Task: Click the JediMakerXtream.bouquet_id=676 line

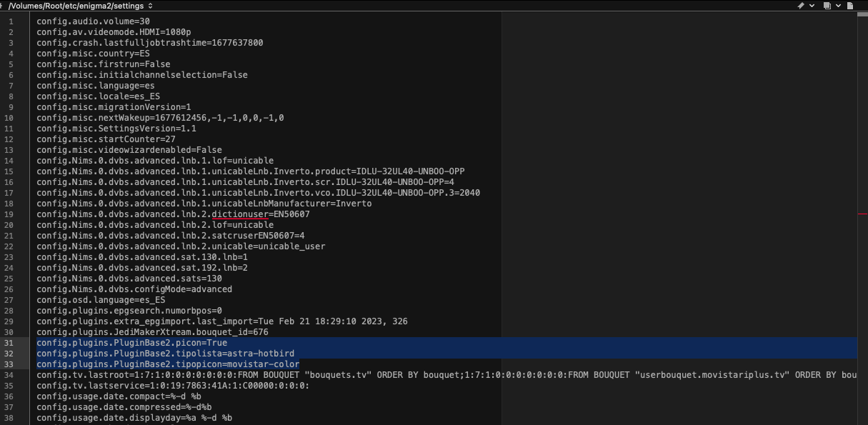Action: 152,332
